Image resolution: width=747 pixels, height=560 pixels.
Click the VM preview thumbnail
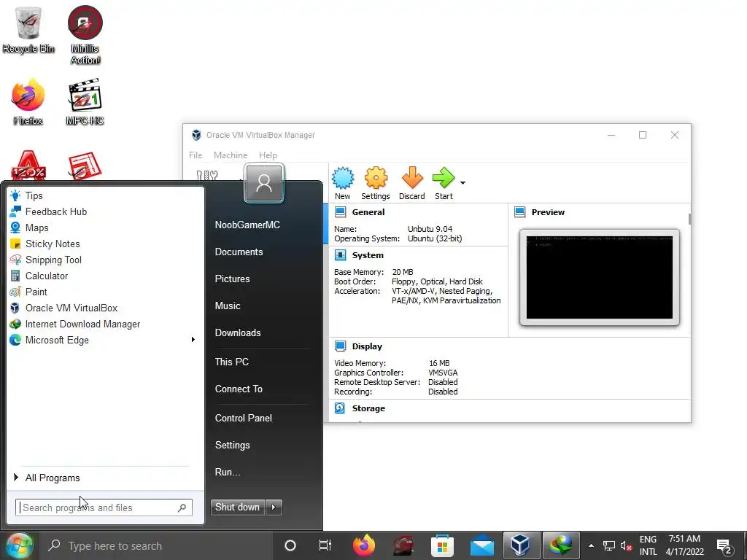pyautogui.click(x=600, y=278)
